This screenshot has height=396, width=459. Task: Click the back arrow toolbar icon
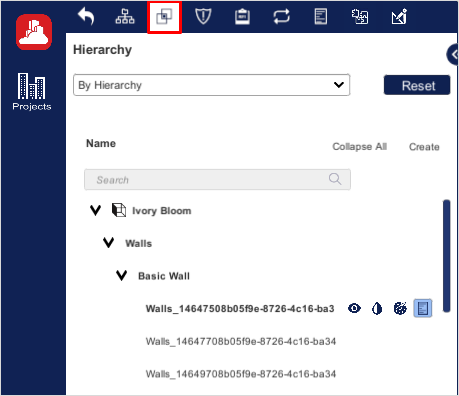86,17
